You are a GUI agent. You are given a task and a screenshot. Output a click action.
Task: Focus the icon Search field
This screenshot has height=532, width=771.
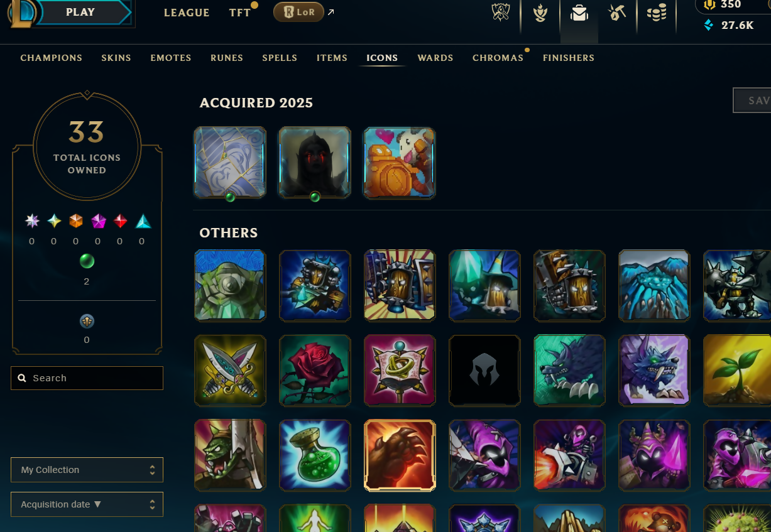pyautogui.click(x=87, y=378)
